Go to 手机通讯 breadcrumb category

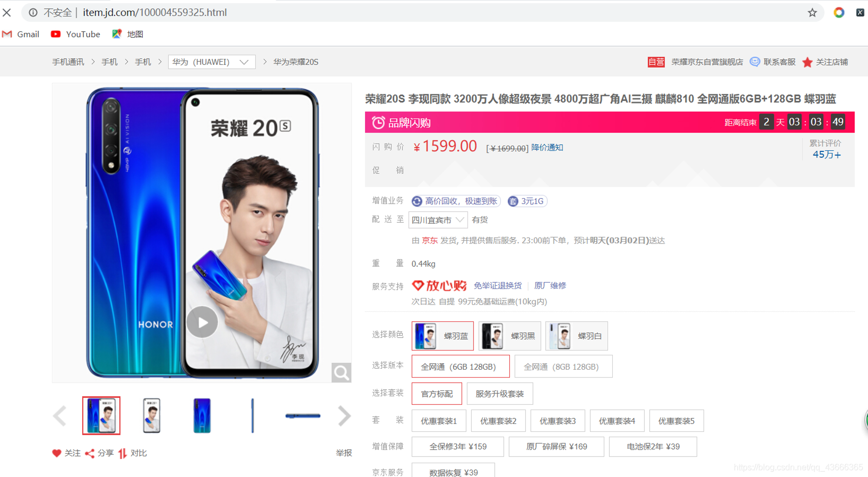(x=68, y=62)
